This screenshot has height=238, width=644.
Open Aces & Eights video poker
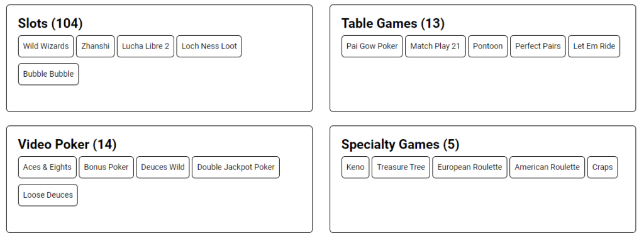tap(47, 167)
